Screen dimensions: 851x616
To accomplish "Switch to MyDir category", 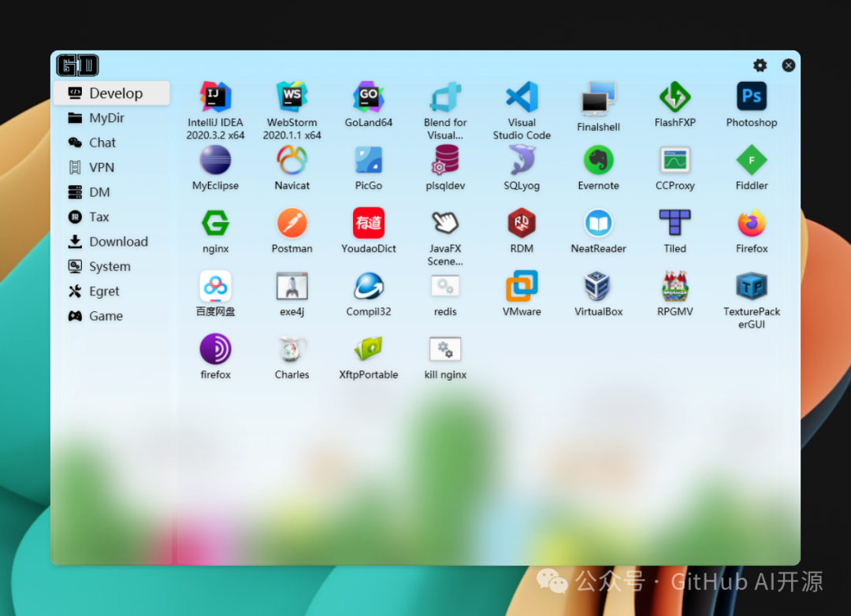I will tap(112, 118).
